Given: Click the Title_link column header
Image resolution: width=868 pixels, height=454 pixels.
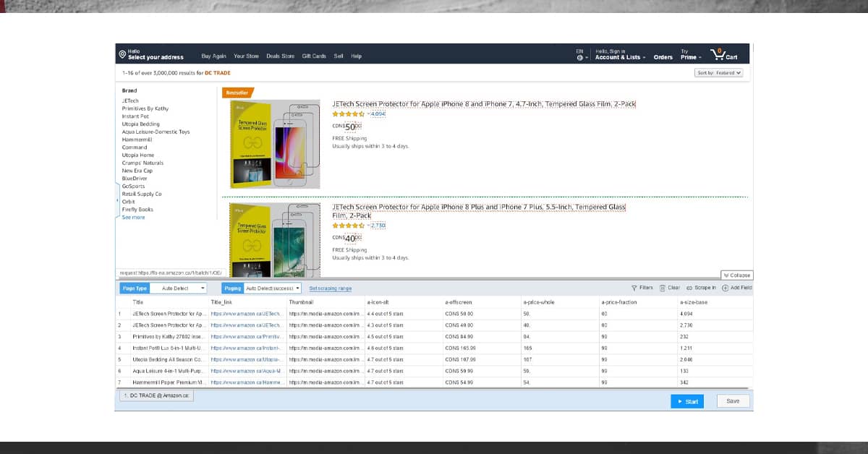Looking at the screenshot, I should (221, 302).
